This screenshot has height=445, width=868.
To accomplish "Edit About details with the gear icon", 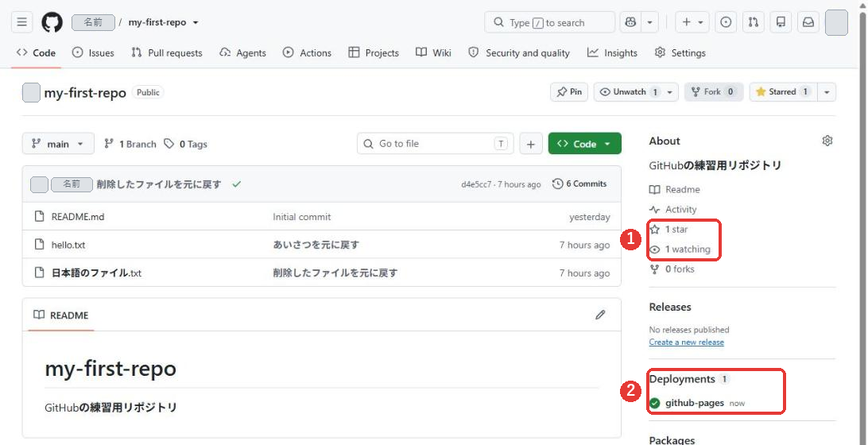I will 827,141.
